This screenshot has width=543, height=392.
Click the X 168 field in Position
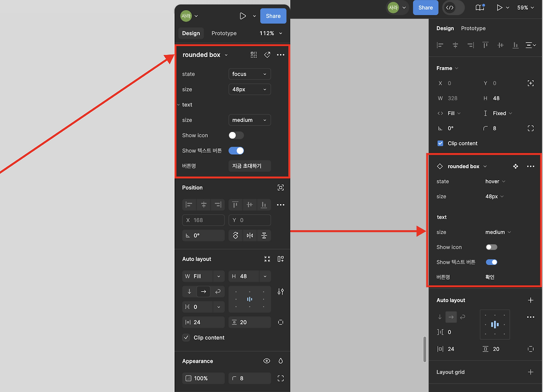[203, 220]
